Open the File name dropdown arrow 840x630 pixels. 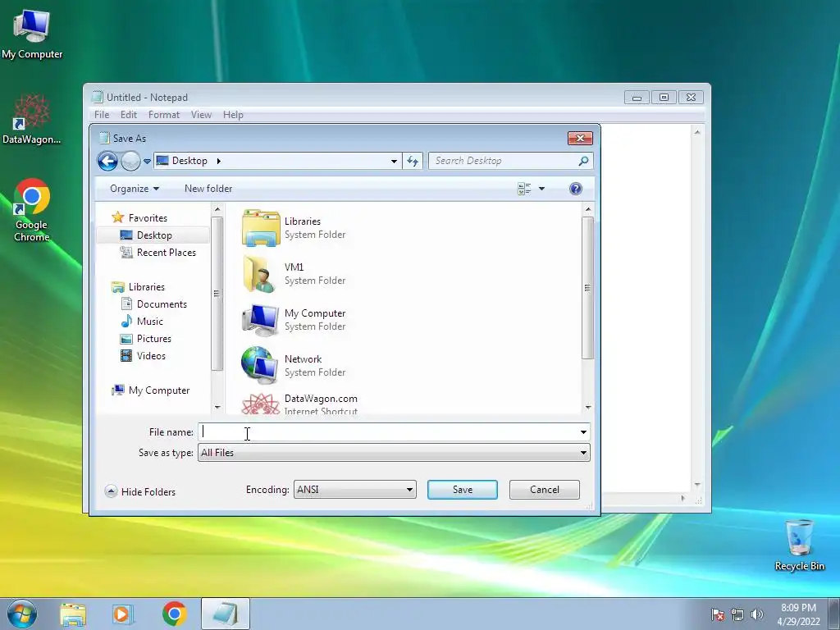583,431
